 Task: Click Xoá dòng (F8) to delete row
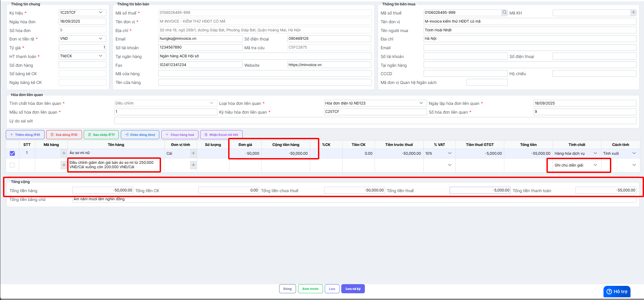(64, 135)
